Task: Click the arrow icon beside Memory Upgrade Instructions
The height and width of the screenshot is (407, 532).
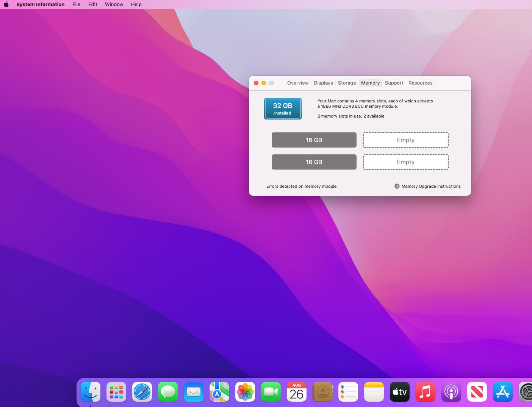Action: click(397, 186)
